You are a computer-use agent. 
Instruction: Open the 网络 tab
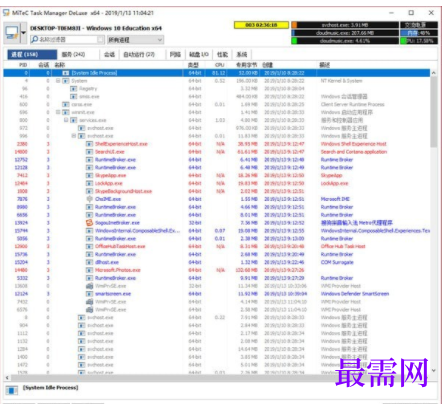point(175,54)
